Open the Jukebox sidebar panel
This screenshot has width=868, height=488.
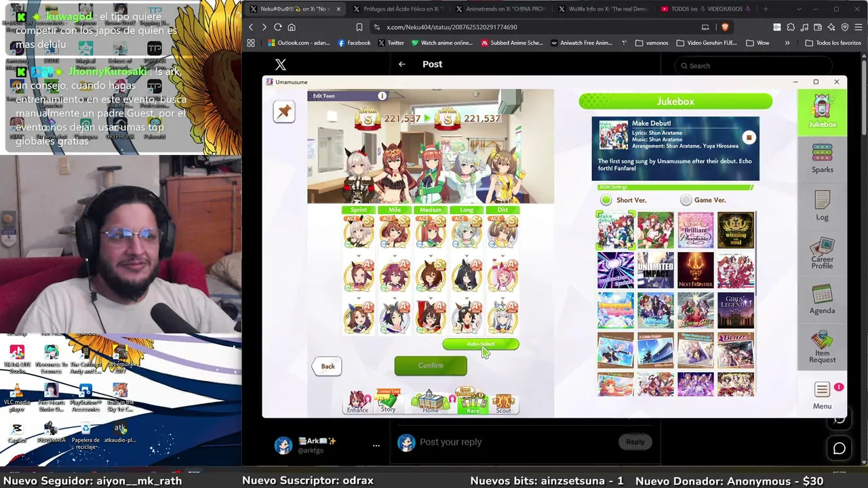pos(822,113)
